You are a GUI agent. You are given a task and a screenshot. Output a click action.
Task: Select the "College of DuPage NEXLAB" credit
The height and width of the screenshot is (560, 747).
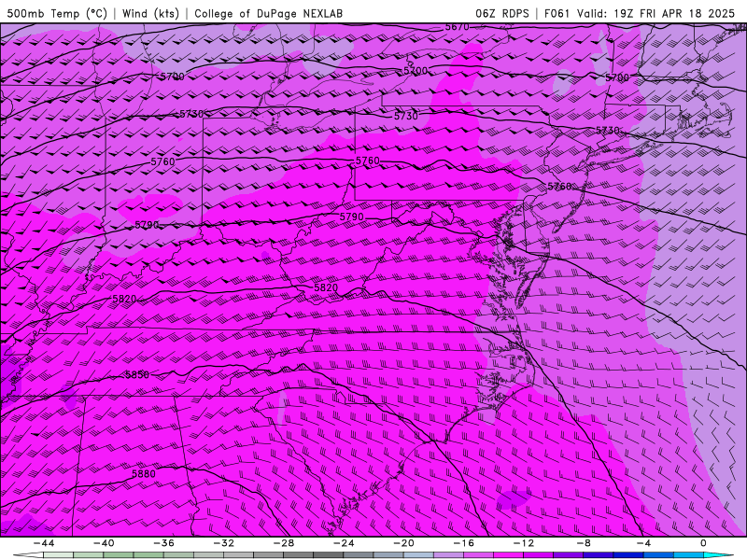(x=268, y=13)
